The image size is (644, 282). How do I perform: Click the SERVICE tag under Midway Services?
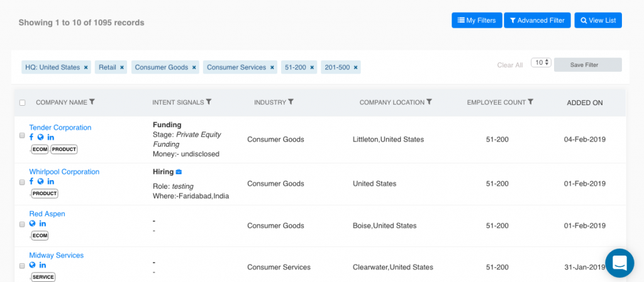click(43, 277)
